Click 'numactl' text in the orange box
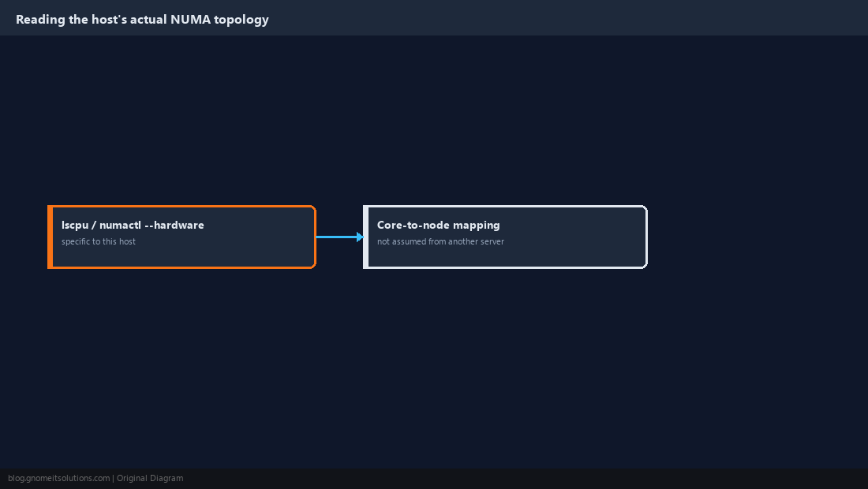The height and width of the screenshot is (489, 868). (120, 225)
